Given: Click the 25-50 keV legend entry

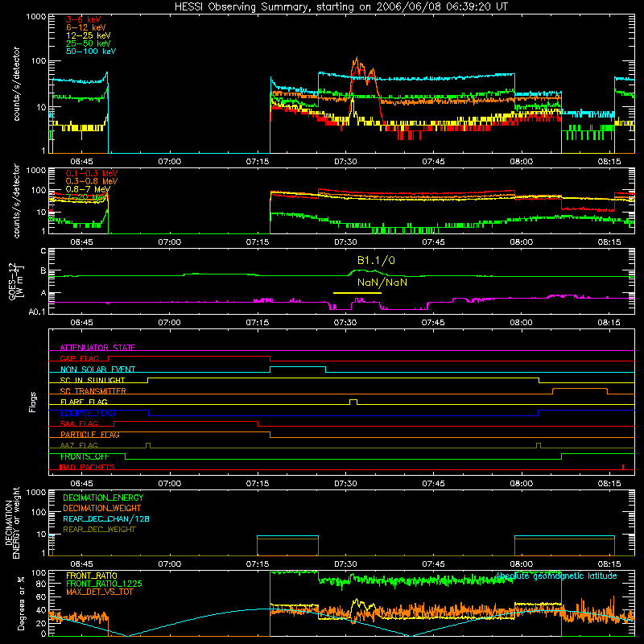Looking at the screenshot, I should (x=89, y=43).
